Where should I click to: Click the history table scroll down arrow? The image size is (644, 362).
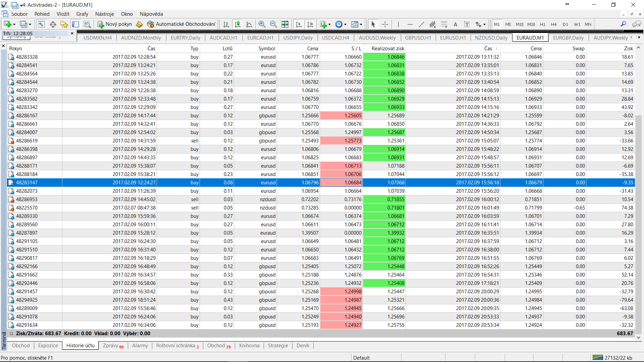click(639, 338)
